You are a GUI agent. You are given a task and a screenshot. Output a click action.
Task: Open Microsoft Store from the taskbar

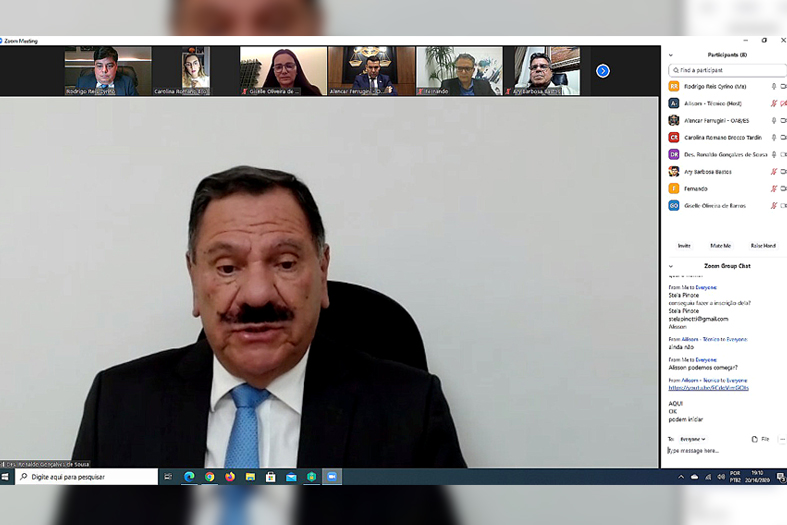(x=271, y=477)
